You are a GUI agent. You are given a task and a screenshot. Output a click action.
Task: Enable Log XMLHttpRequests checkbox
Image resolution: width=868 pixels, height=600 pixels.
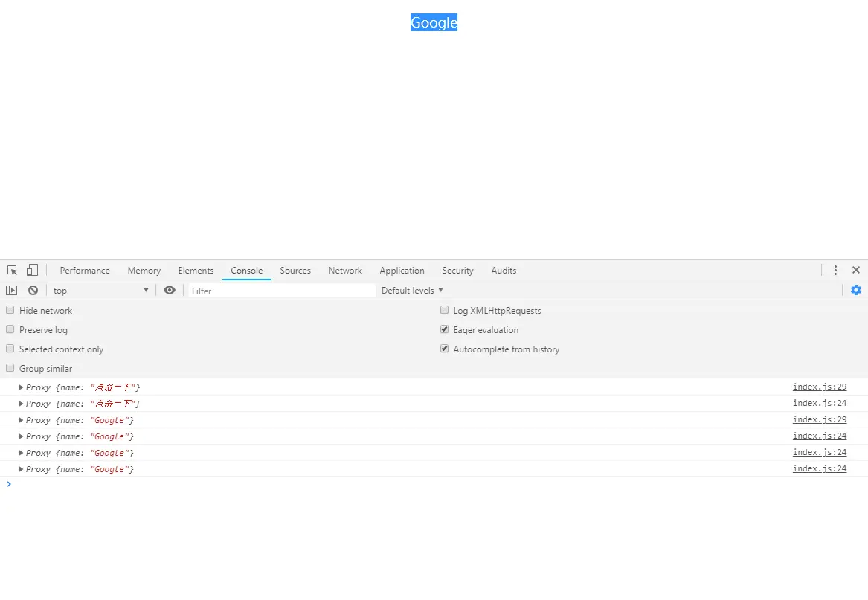click(444, 310)
